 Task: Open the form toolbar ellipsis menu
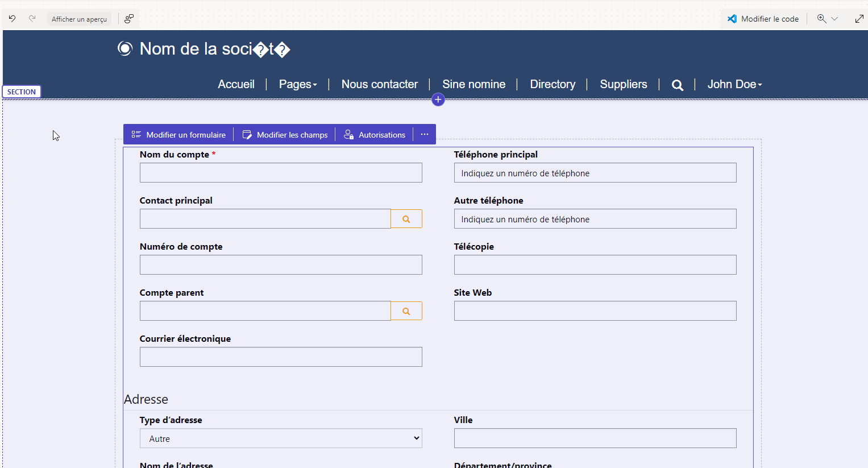pos(425,134)
